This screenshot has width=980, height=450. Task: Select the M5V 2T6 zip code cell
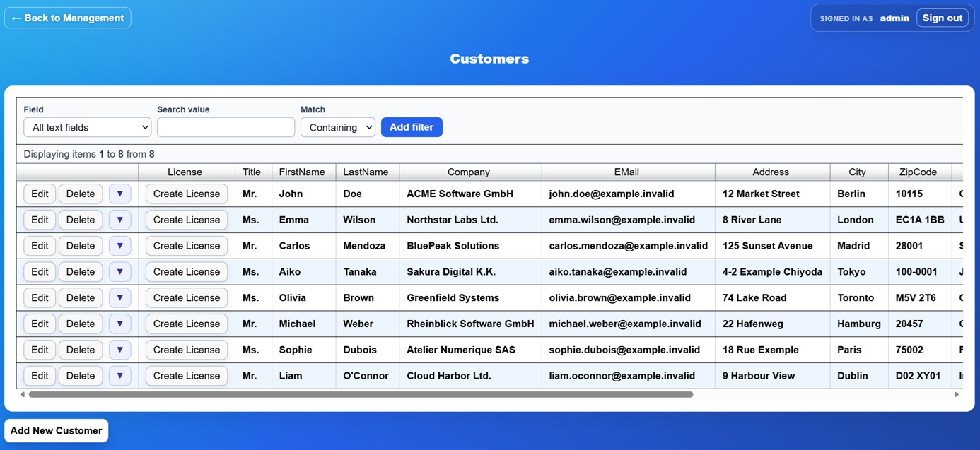pos(920,297)
